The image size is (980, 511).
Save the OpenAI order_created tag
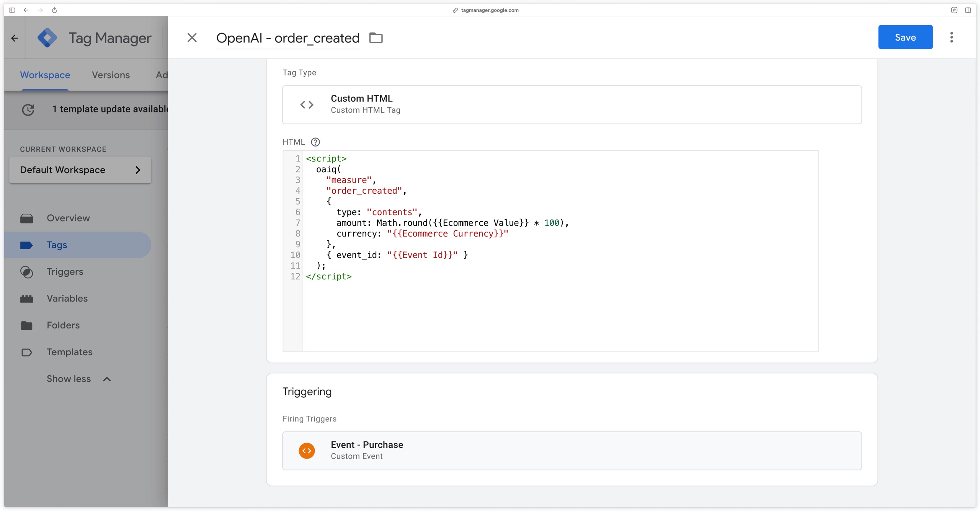coord(905,37)
